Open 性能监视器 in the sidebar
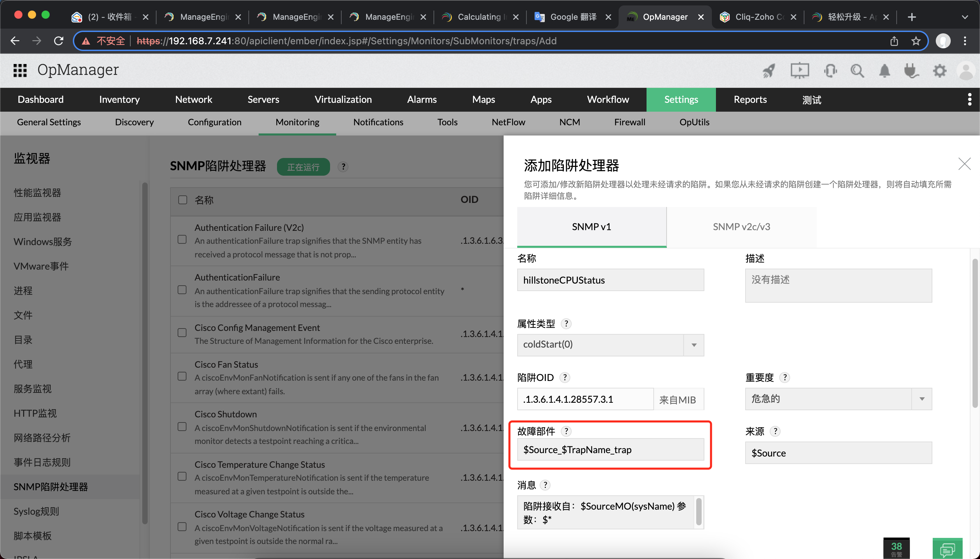Screen dimensions: 980x559 click(x=37, y=193)
